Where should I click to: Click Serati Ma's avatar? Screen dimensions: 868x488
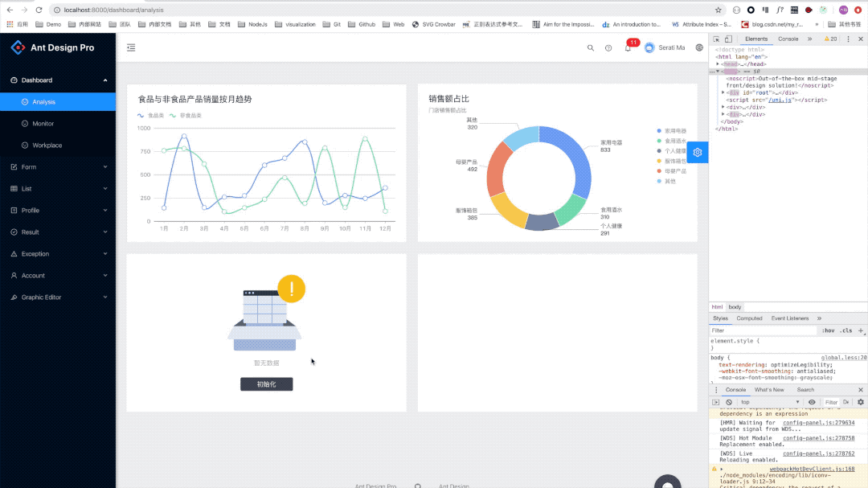point(649,47)
